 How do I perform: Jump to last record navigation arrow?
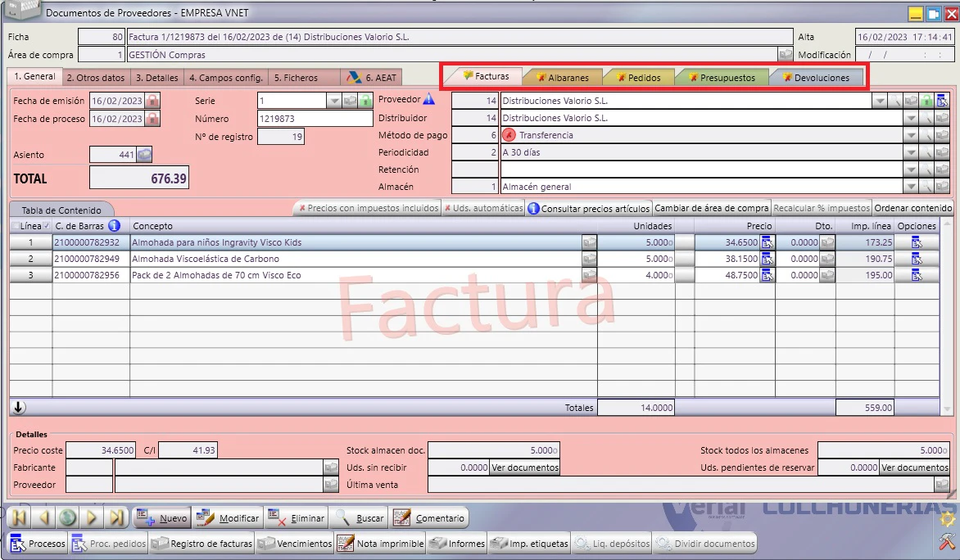tap(116, 517)
